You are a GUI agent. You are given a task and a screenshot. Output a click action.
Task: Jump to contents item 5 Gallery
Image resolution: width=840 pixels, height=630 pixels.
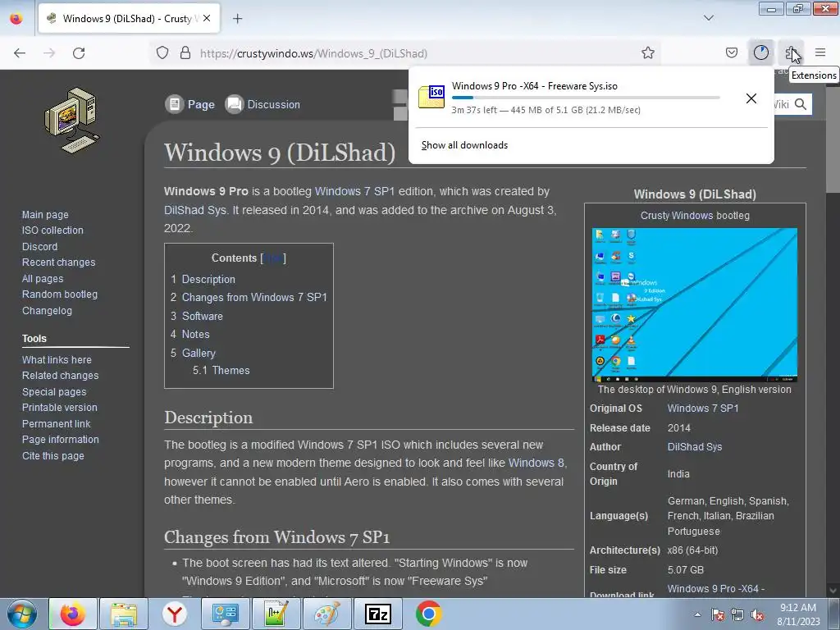click(193, 353)
